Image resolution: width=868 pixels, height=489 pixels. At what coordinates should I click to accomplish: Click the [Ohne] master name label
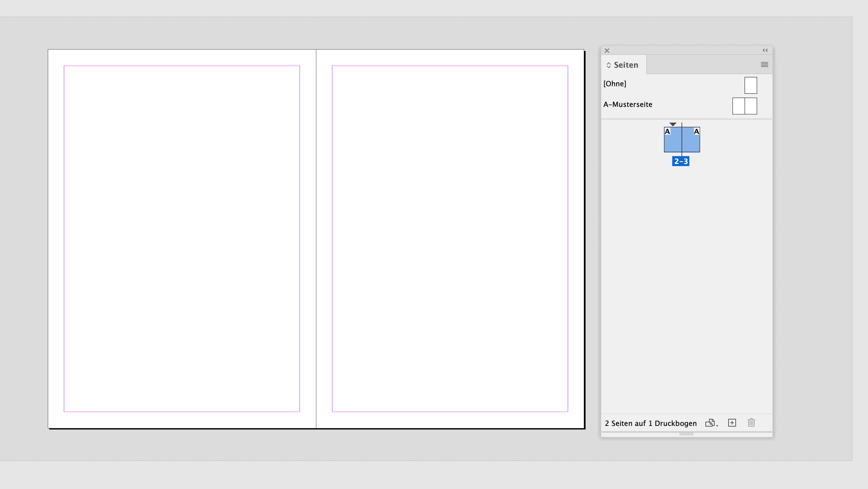pyautogui.click(x=615, y=83)
